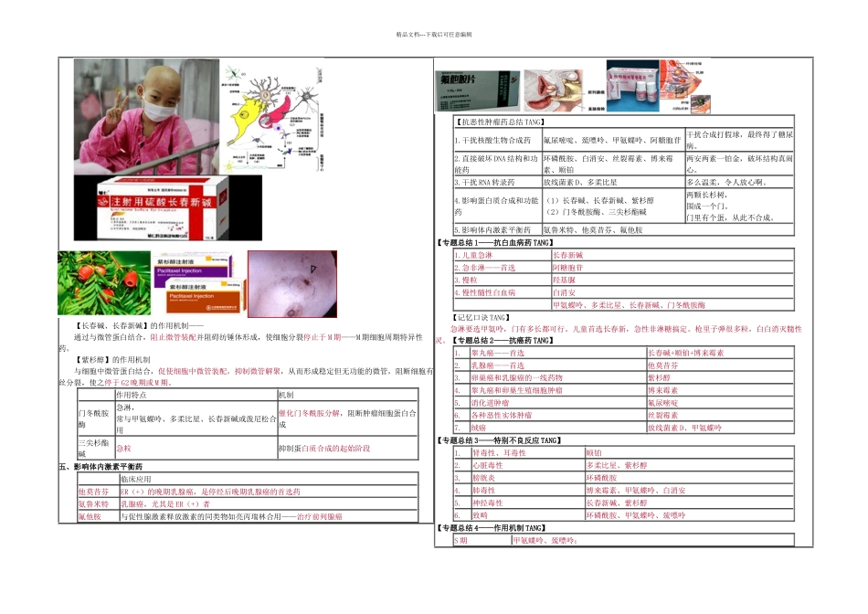
Task: Click heading 【抗恶性肿瘤药总结TANG】
Action: coord(501,122)
